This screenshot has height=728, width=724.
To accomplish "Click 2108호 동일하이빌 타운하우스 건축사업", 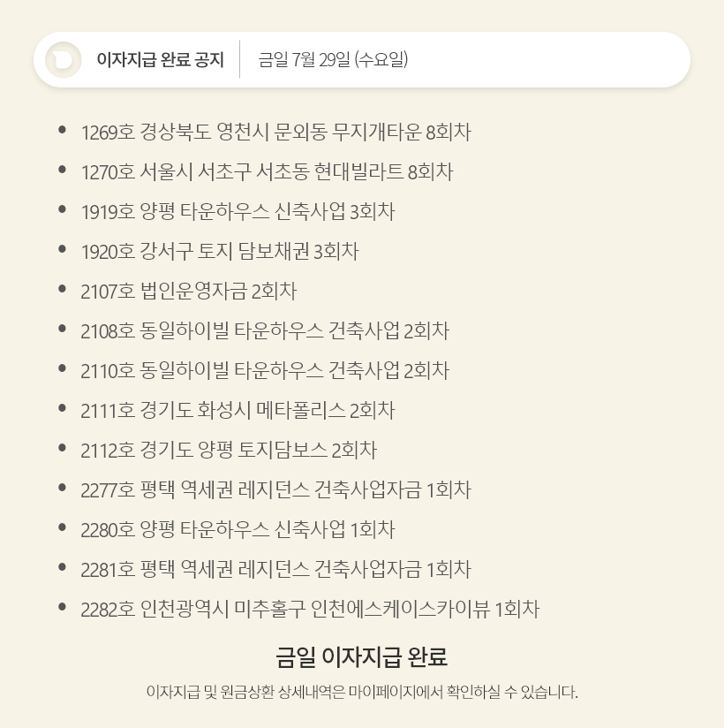I will (265, 331).
